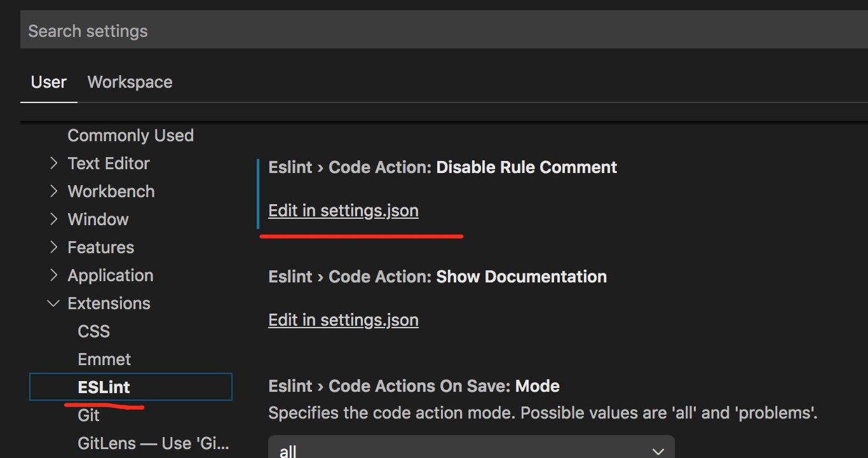
Task: Expand the Application chevron
Action: 54,275
